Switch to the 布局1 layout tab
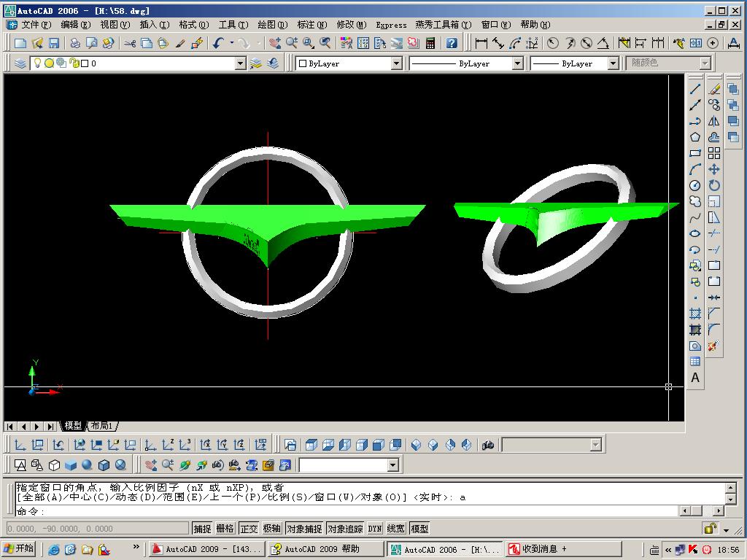 [102, 426]
